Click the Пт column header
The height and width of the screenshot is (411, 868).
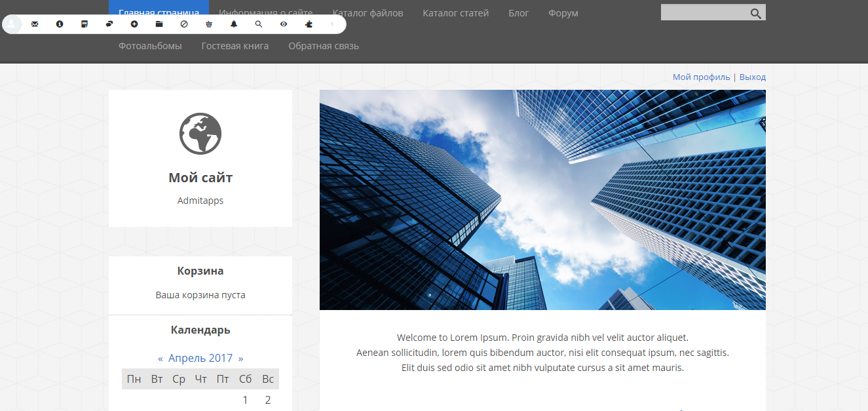coord(223,379)
